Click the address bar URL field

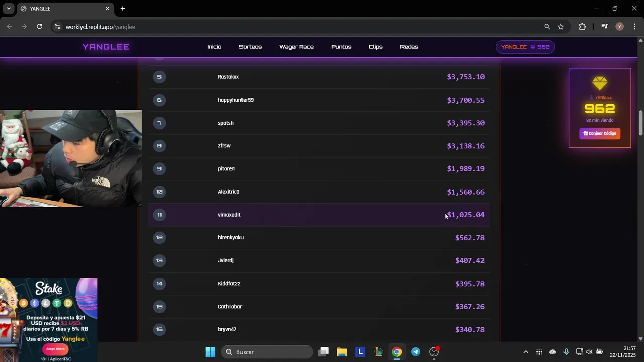302,27
